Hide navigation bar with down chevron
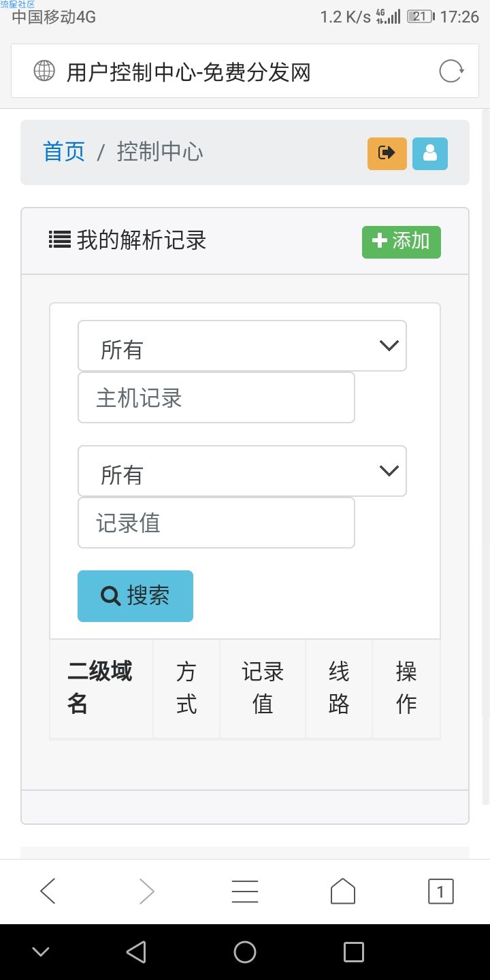 click(x=41, y=952)
